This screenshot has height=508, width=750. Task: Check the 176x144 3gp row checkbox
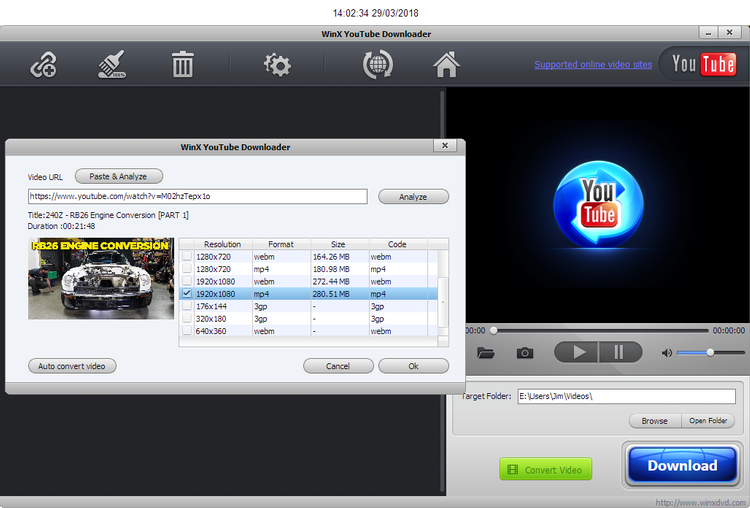187,306
